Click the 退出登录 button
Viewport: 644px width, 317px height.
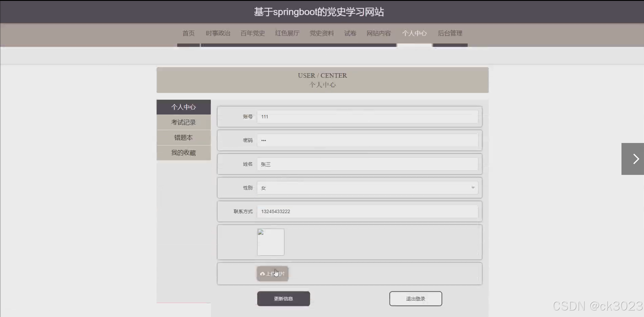point(415,298)
